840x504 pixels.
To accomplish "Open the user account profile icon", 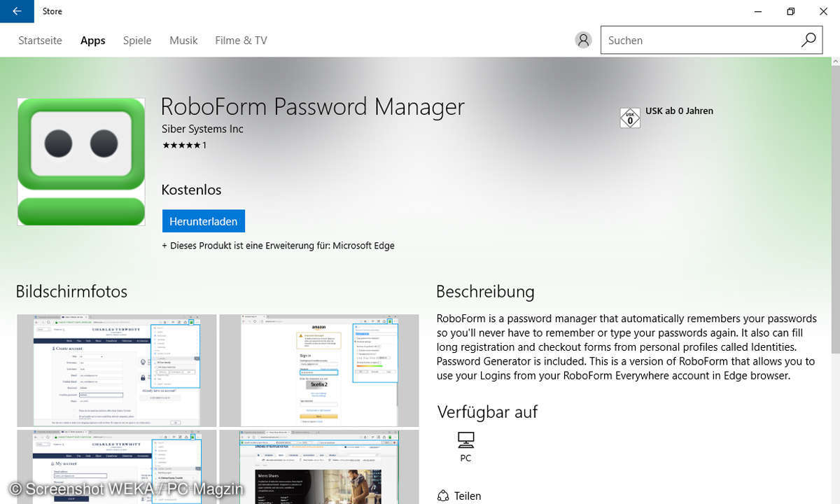I will (x=583, y=40).
